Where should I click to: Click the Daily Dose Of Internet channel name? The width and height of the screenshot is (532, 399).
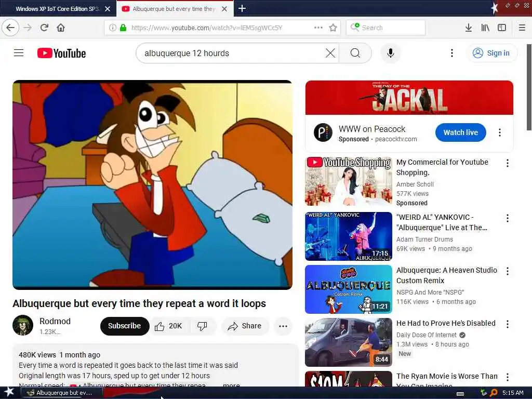[427, 335]
